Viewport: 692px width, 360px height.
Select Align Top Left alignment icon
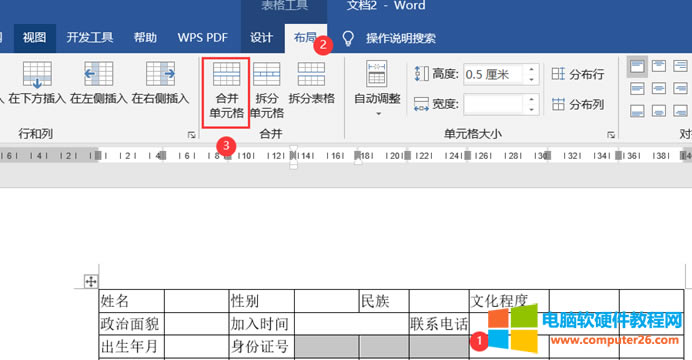pos(637,67)
